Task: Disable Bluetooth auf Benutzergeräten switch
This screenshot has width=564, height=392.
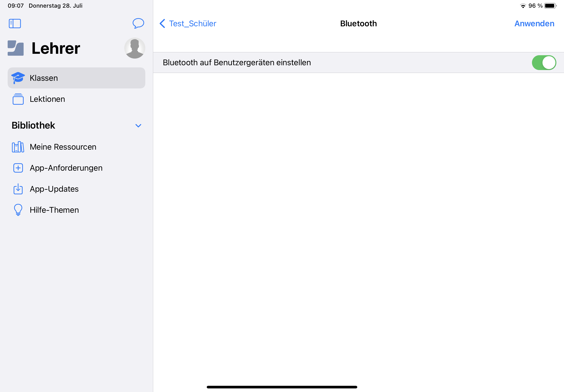Action: [544, 63]
